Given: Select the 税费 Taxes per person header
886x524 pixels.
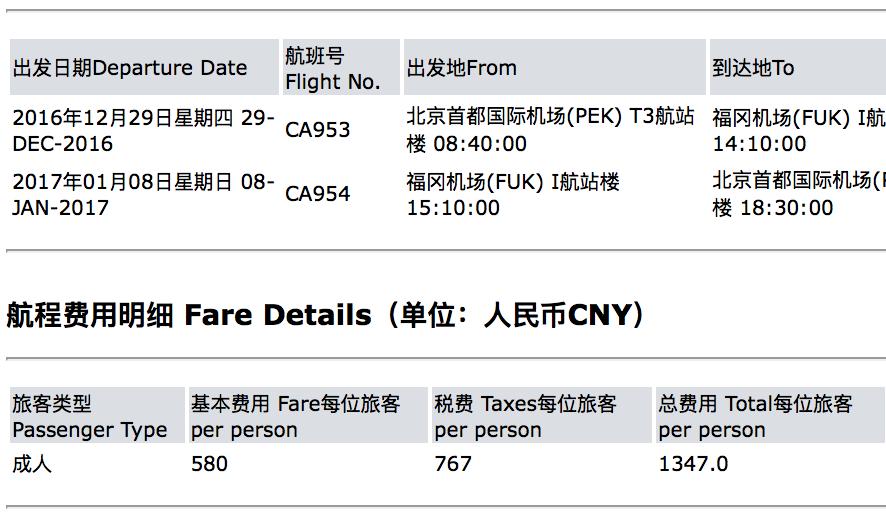Looking at the screenshot, I should [526, 417].
